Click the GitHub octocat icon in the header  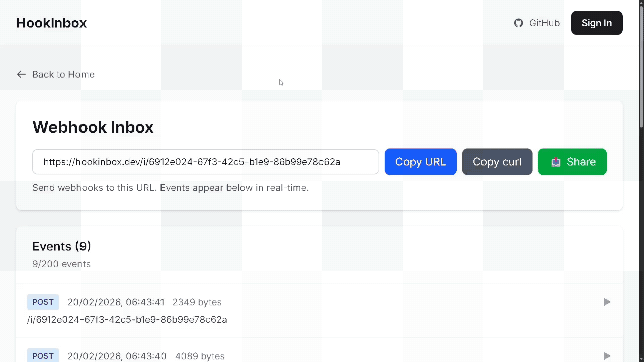tap(518, 23)
